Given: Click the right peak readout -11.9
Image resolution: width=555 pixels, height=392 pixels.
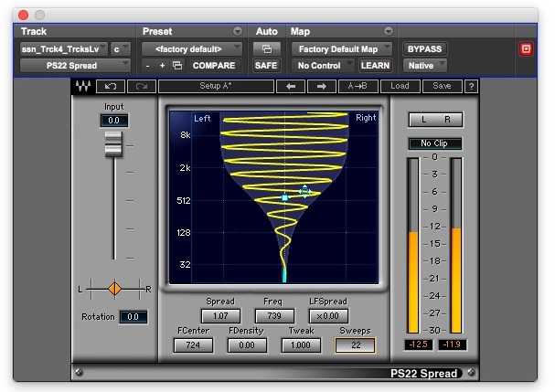Looking at the screenshot, I should point(452,344).
